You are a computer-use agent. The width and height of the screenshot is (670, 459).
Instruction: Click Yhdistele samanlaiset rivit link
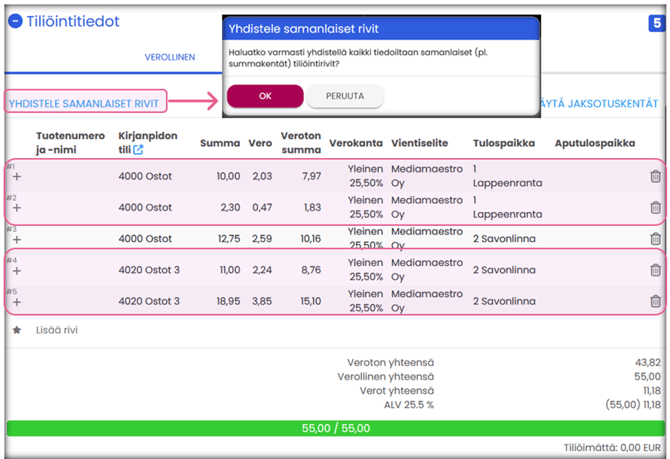click(x=87, y=102)
